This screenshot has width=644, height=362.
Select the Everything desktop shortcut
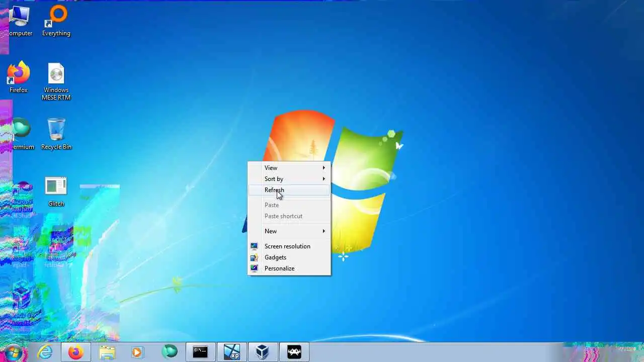tap(56, 21)
